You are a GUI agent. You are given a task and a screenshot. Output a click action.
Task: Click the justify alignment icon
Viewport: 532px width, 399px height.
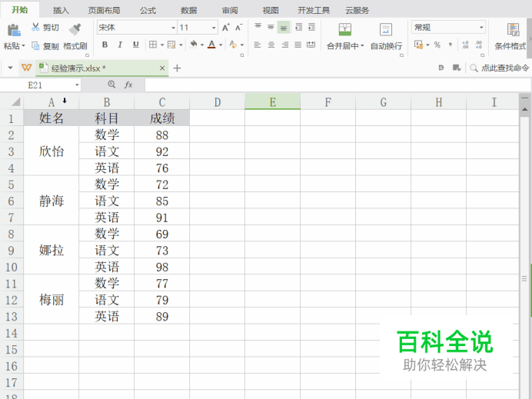pos(298,45)
